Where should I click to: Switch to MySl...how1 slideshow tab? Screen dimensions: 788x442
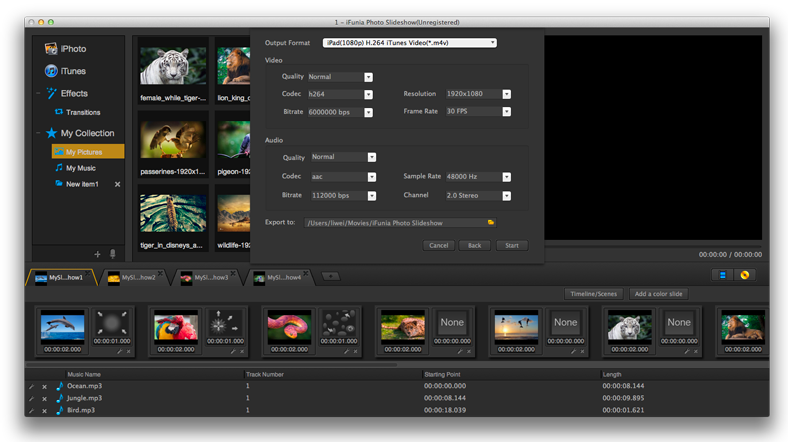coord(60,278)
